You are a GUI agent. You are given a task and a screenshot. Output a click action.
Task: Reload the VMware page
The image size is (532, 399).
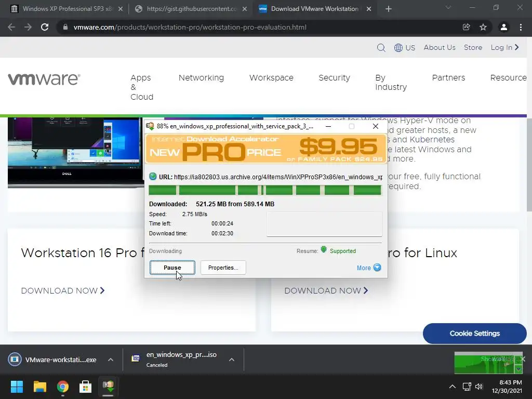point(45,27)
